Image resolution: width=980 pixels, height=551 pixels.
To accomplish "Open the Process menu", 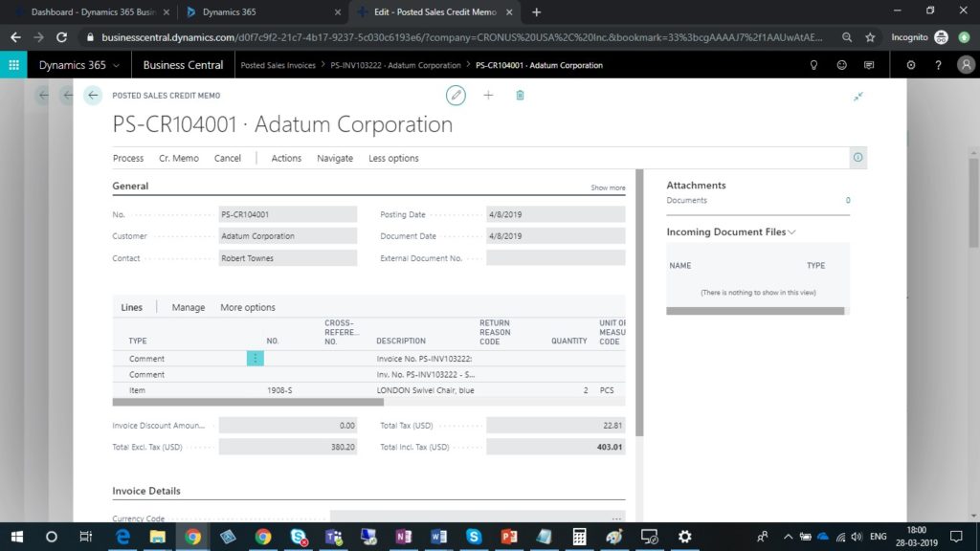I will coord(128,158).
